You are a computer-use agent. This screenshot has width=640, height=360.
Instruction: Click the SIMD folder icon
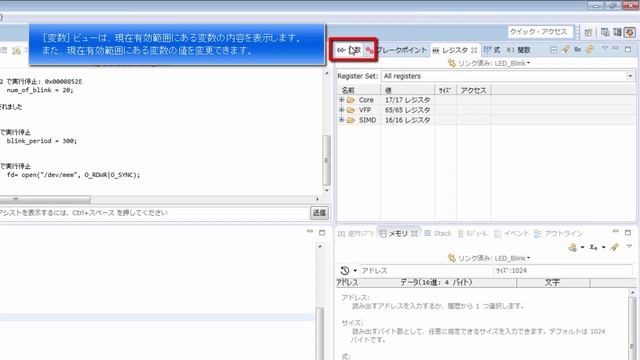point(351,120)
